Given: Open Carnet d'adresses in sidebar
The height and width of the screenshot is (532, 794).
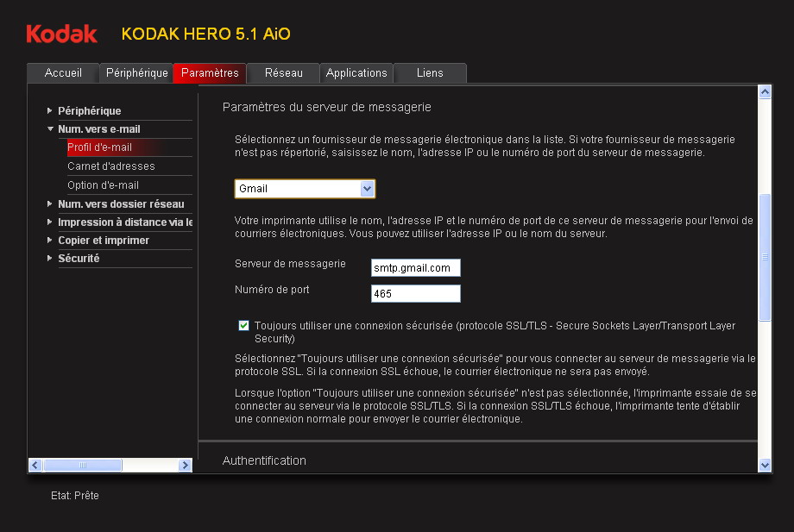Looking at the screenshot, I should click(x=111, y=166).
